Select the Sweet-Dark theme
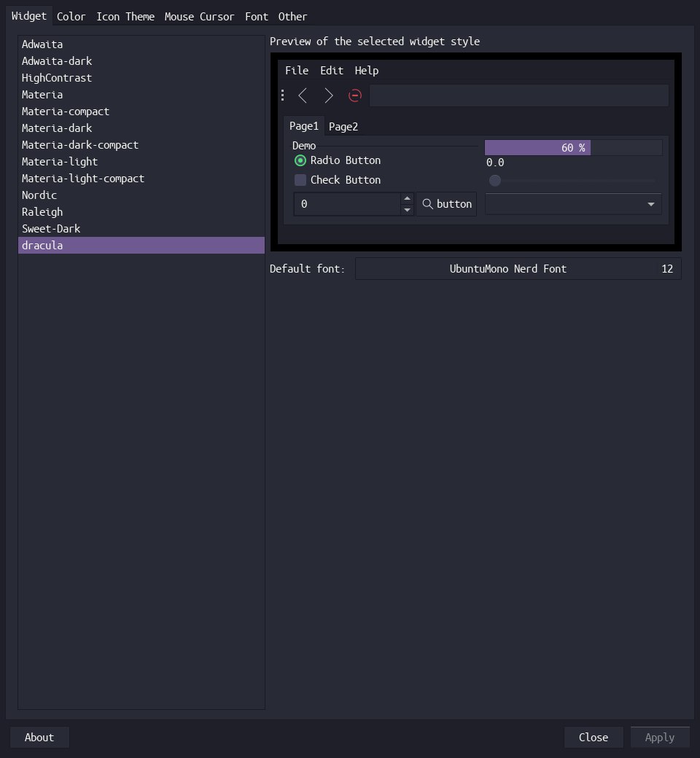Image resolution: width=700 pixels, height=758 pixels. [141, 229]
